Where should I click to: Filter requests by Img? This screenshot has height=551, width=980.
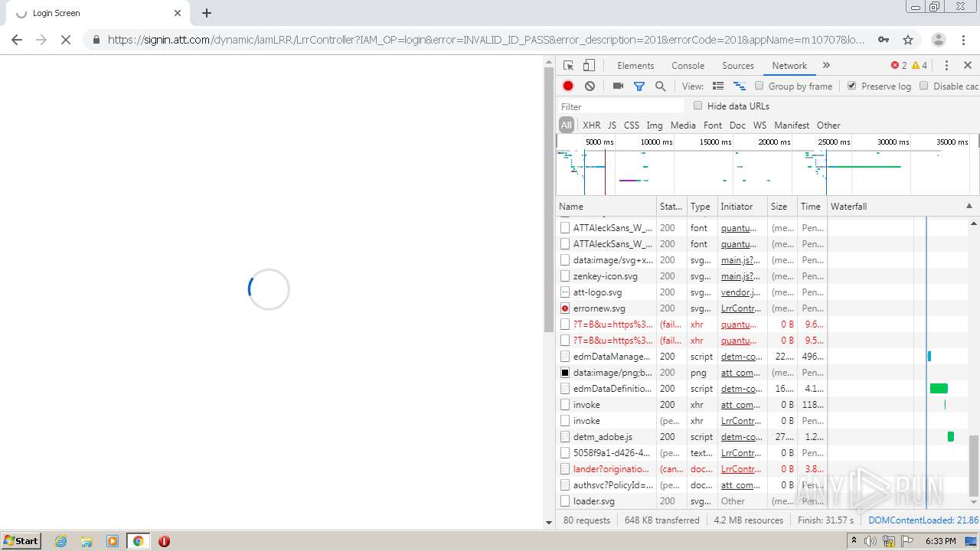(655, 125)
